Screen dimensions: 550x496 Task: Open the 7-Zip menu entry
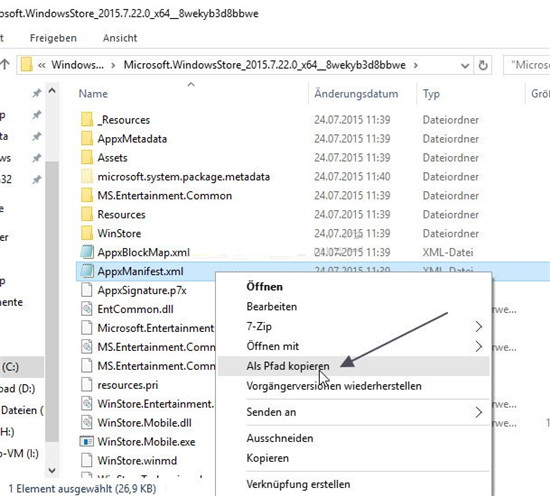point(259,327)
